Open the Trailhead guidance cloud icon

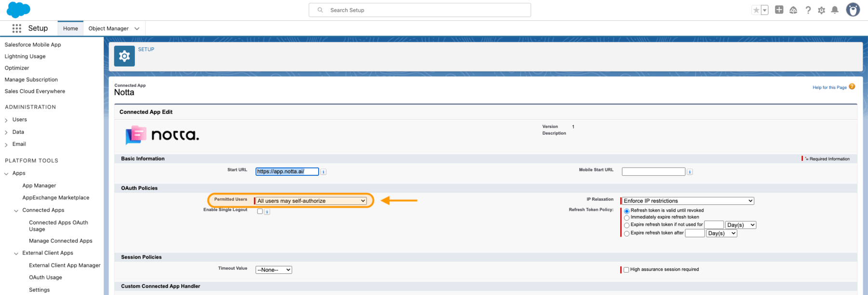(793, 10)
